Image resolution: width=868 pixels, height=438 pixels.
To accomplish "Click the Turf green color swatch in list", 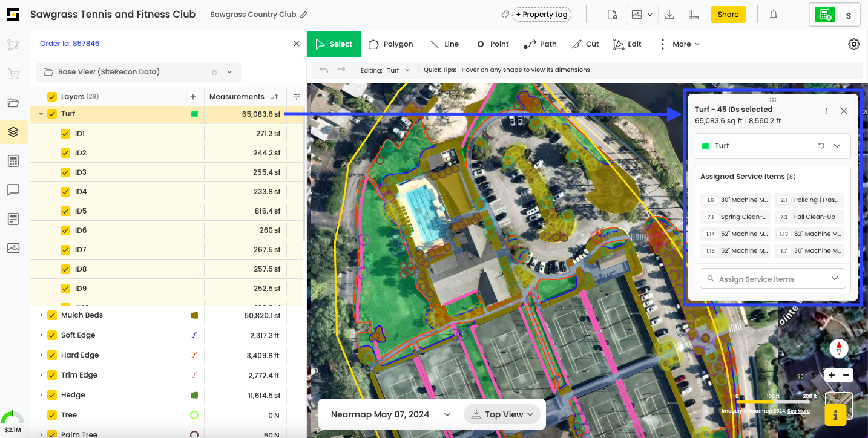I will point(194,114).
